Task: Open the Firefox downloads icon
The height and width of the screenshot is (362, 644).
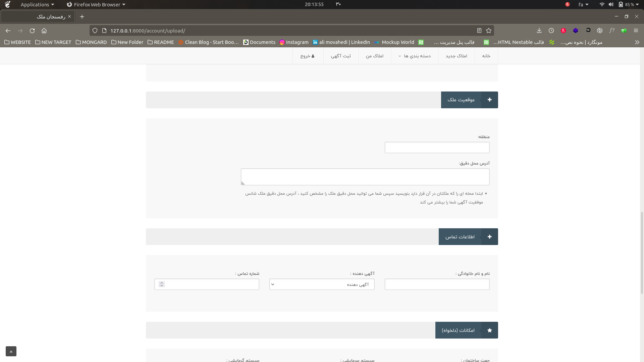Action: [539, 31]
